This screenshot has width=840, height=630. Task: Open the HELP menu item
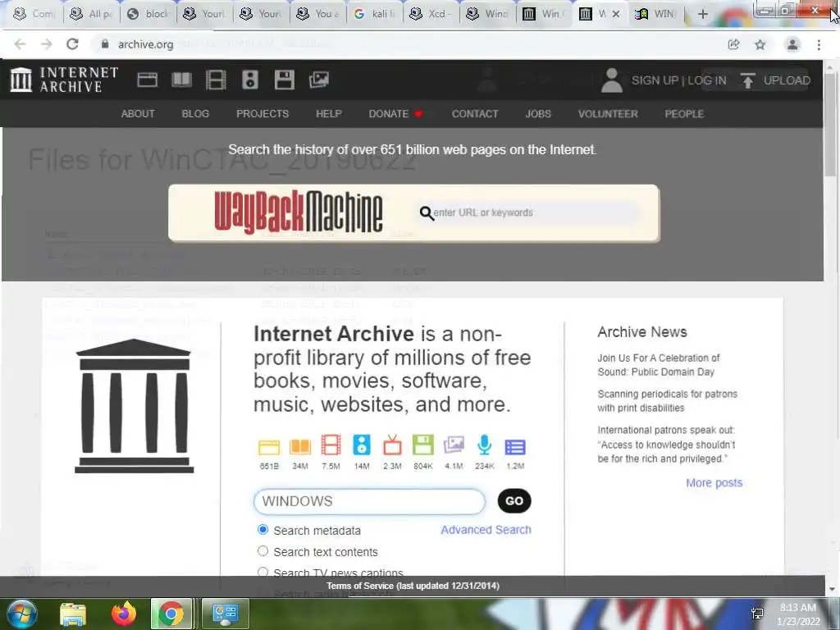(329, 113)
